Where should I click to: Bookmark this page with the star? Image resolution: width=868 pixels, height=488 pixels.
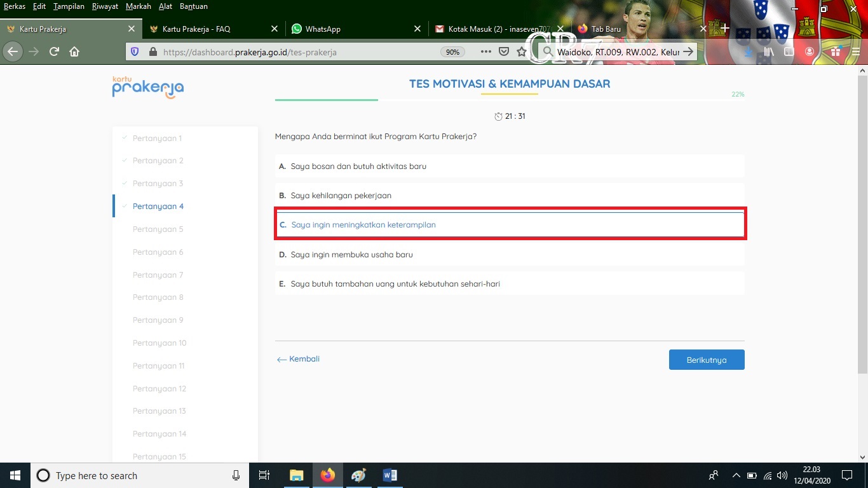522,52
